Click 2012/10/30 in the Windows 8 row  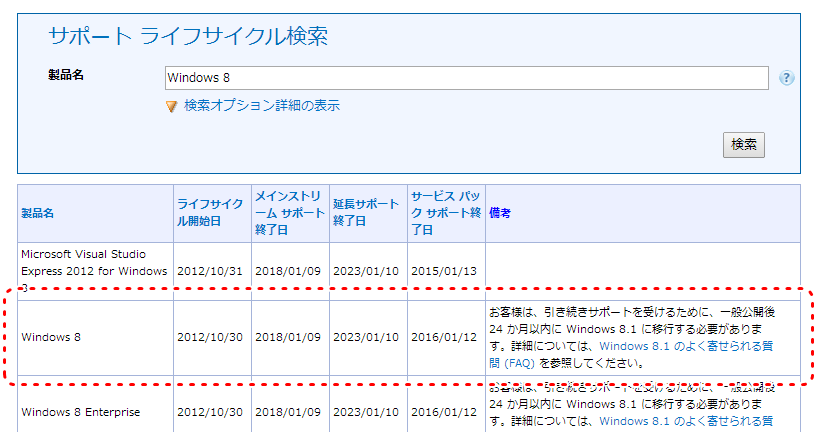tap(210, 338)
